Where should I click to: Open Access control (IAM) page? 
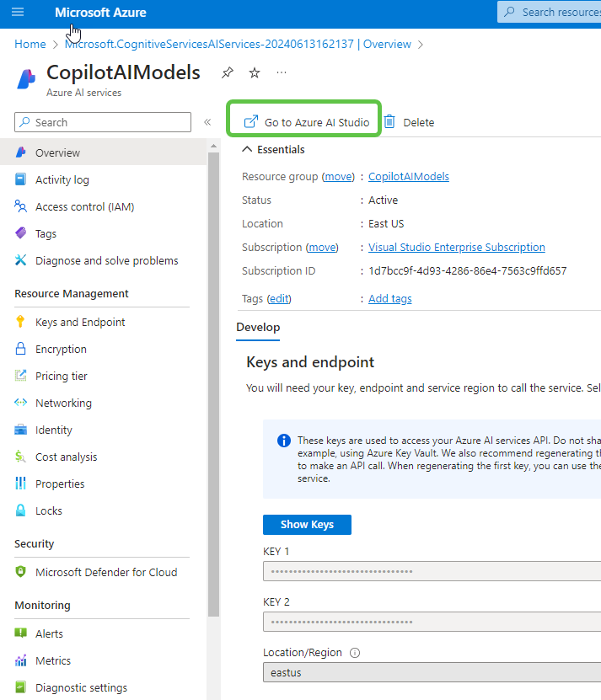tap(84, 206)
